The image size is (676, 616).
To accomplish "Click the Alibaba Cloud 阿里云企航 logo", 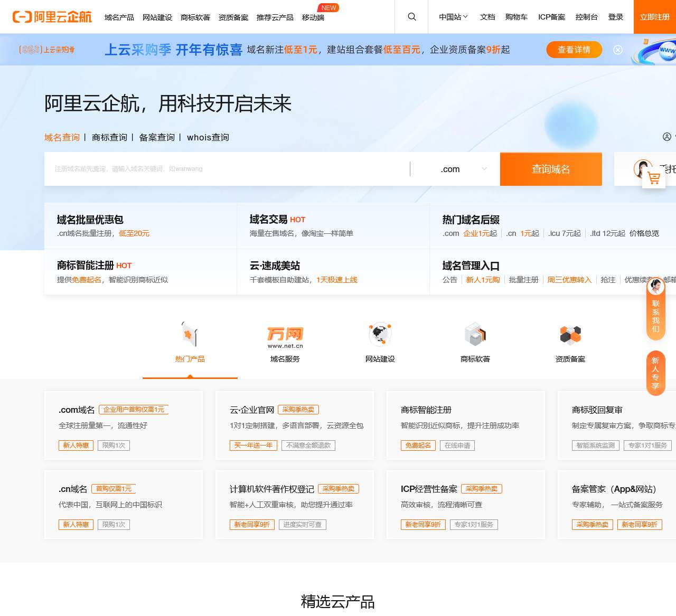I will click(x=52, y=17).
